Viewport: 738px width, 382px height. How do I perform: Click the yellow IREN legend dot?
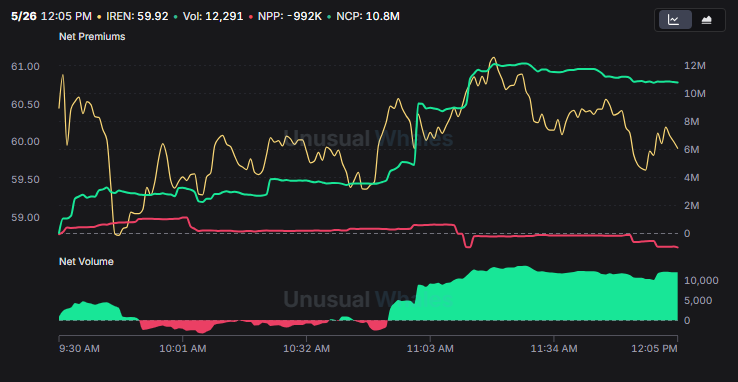99,16
